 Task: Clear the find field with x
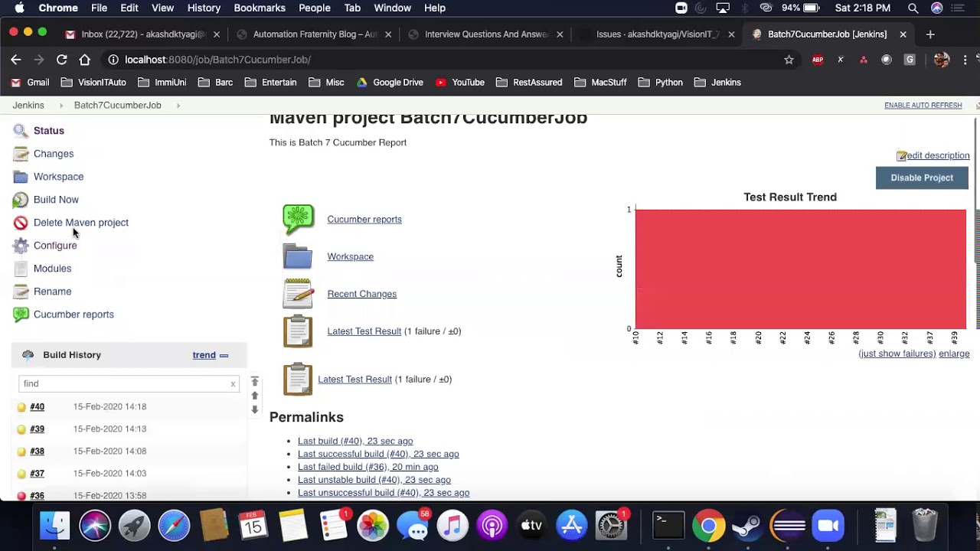tap(233, 384)
